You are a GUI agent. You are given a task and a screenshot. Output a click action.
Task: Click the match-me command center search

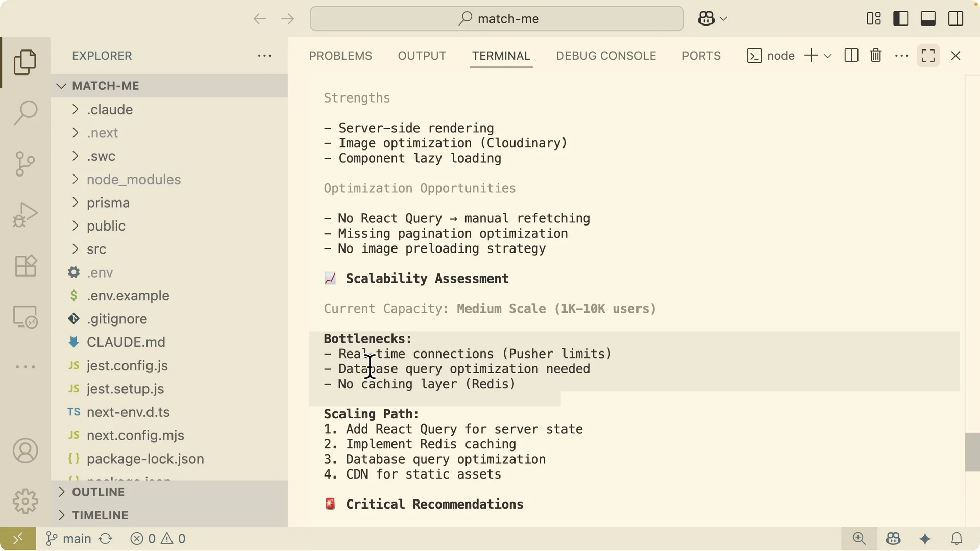click(x=497, y=19)
